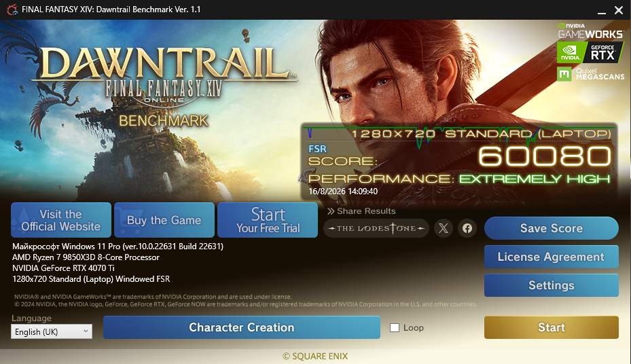
Task: Click the © SQUARE ENIX footer text
Action: 315,356
